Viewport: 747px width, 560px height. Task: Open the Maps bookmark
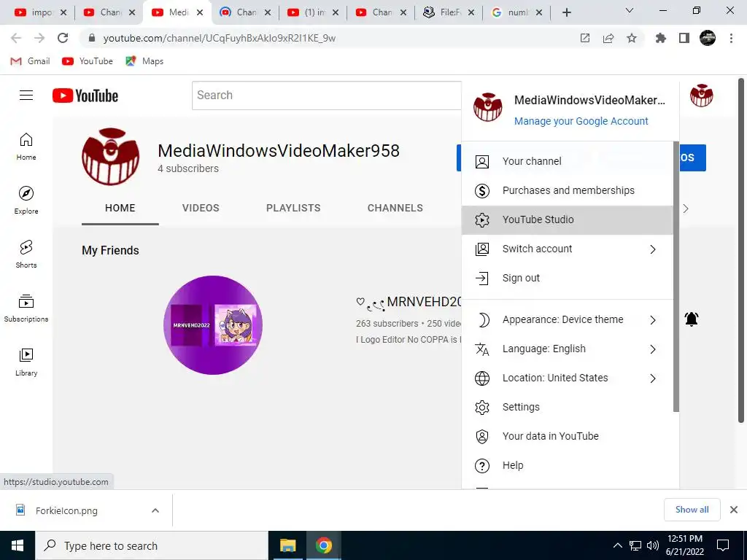point(144,61)
